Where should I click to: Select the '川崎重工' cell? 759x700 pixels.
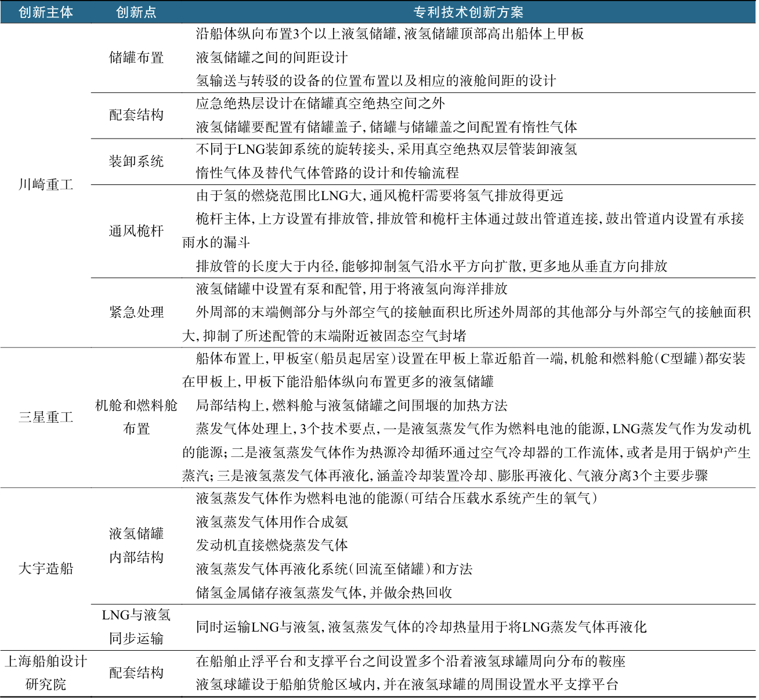45,185
